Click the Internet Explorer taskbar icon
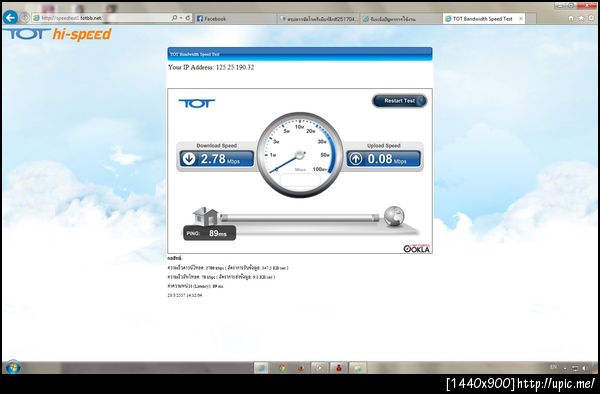600x394 pixels. point(262,368)
